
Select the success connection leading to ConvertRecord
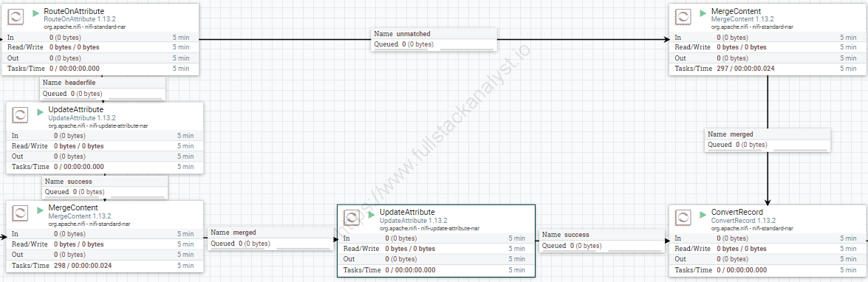[602, 241]
